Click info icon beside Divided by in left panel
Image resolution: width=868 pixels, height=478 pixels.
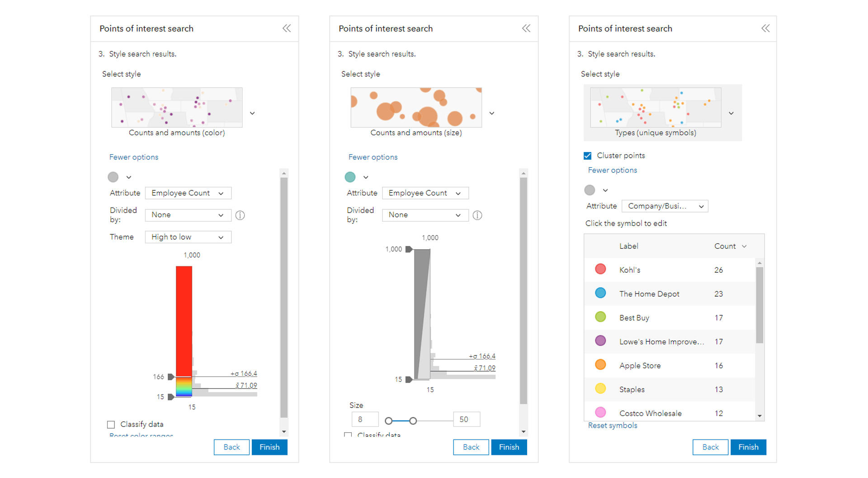240,215
